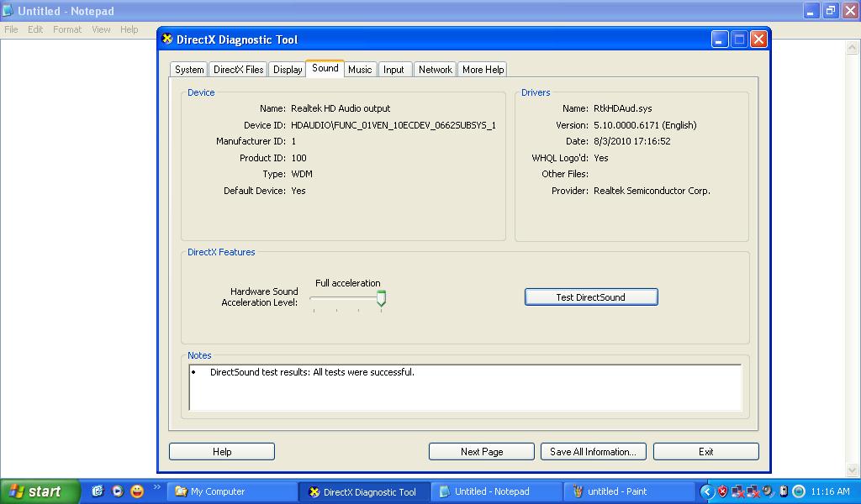Click the DirectX icon in dialog title bar
Viewport: 861px width, 504px height.
pyautogui.click(x=167, y=39)
